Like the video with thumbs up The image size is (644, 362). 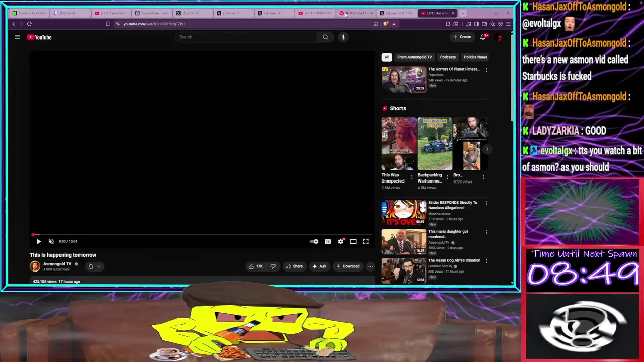(255, 266)
